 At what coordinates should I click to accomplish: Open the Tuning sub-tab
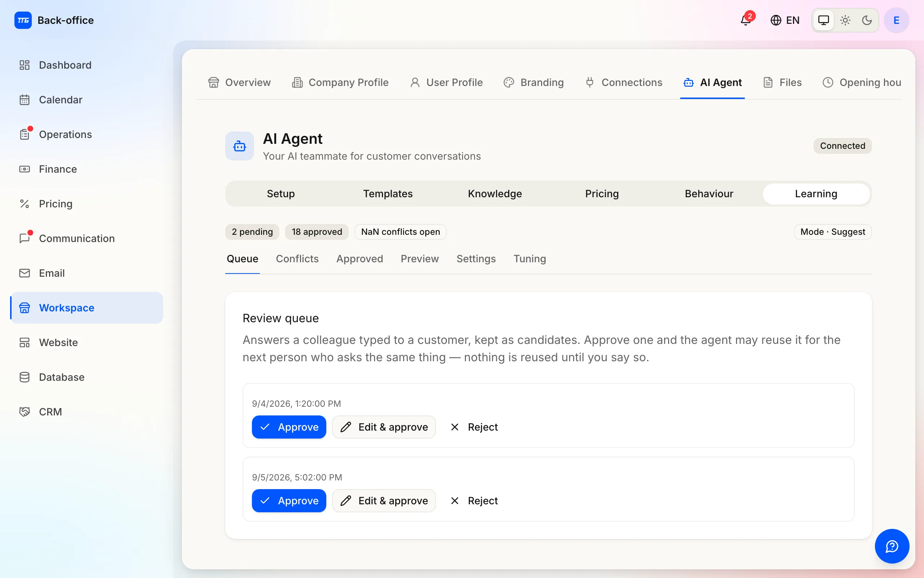529,259
